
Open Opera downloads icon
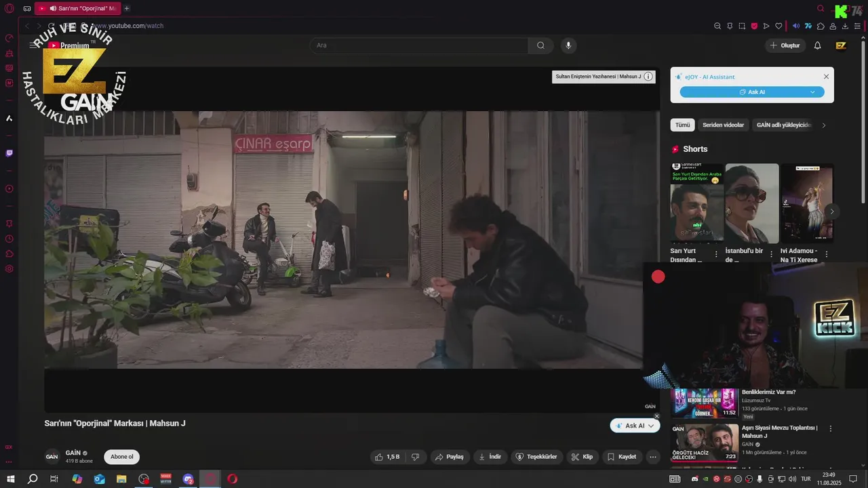pos(845,26)
